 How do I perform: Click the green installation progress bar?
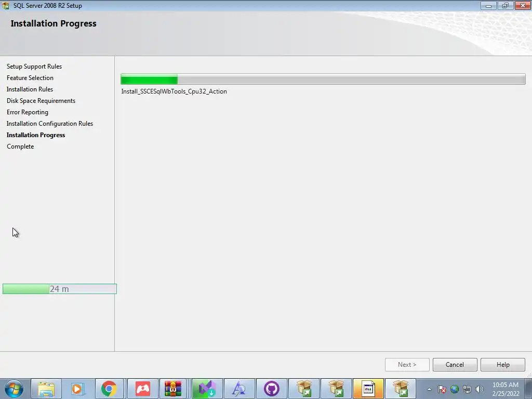[x=323, y=79]
